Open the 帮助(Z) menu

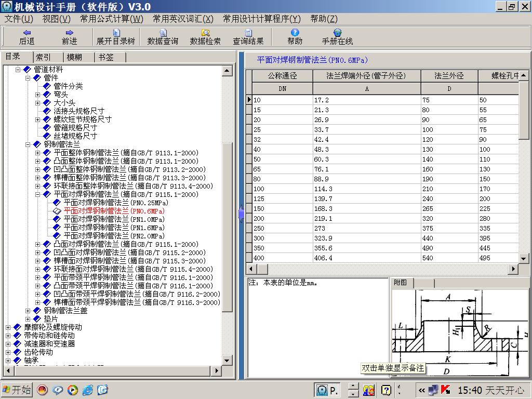click(x=324, y=19)
